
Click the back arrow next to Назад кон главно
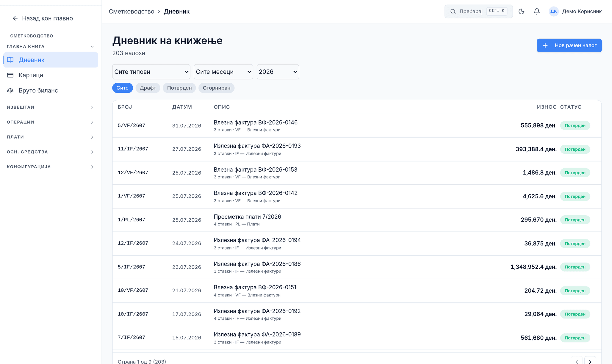tap(15, 18)
